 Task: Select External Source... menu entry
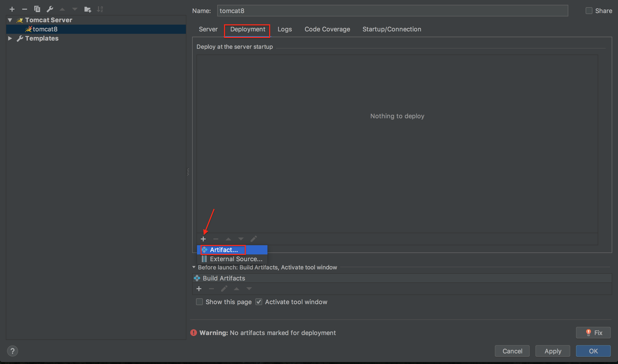pos(236,259)
